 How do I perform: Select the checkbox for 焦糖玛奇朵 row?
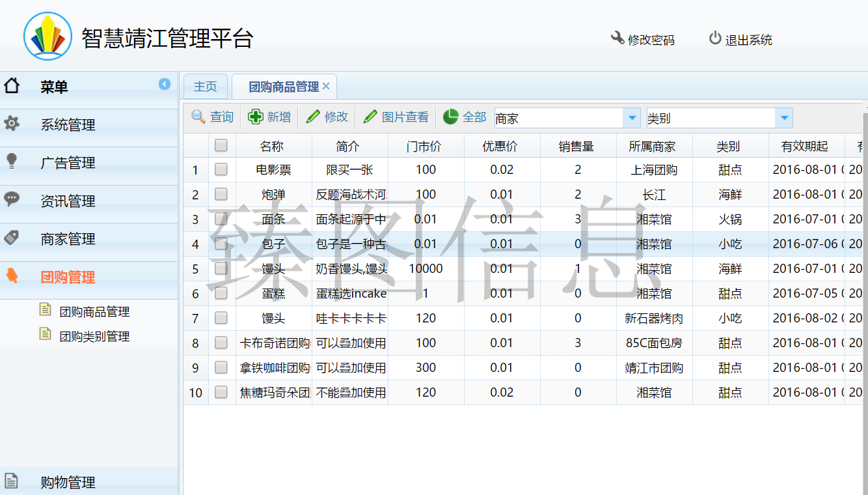[221, 392]
